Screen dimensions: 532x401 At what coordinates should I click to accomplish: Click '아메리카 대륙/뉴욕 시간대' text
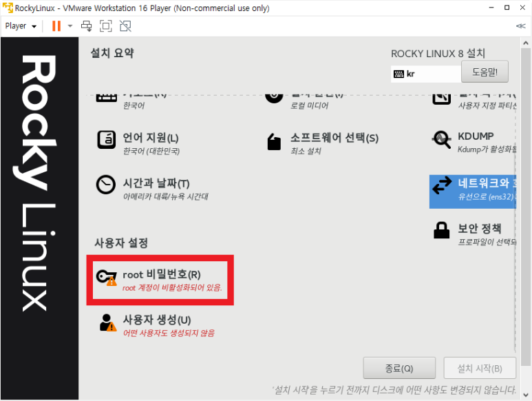point(166,196)
